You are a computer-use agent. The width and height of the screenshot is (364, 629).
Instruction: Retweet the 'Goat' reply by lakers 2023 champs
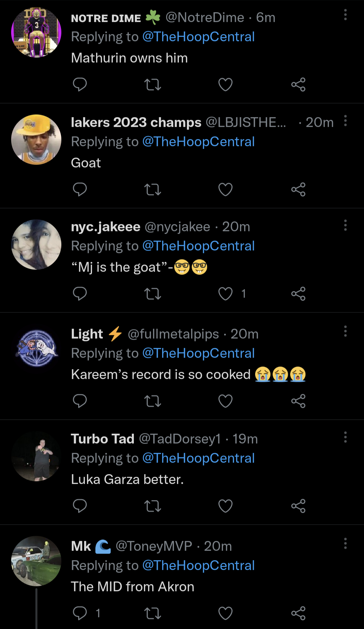(153, 189)
